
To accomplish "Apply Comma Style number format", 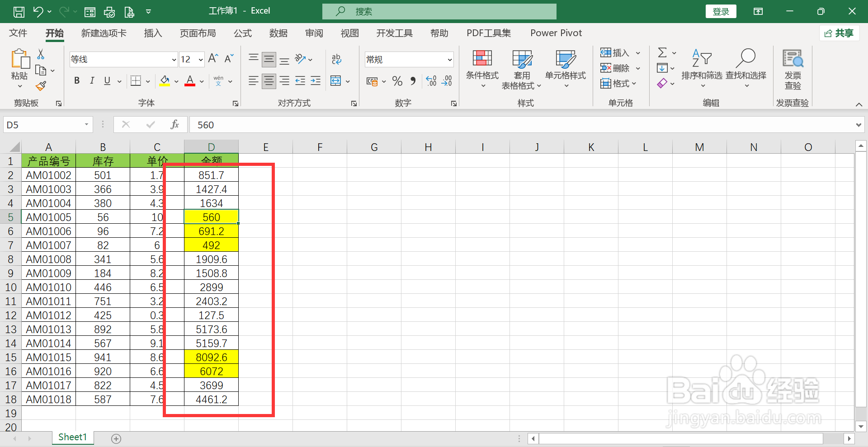I will tap(413, 81).
